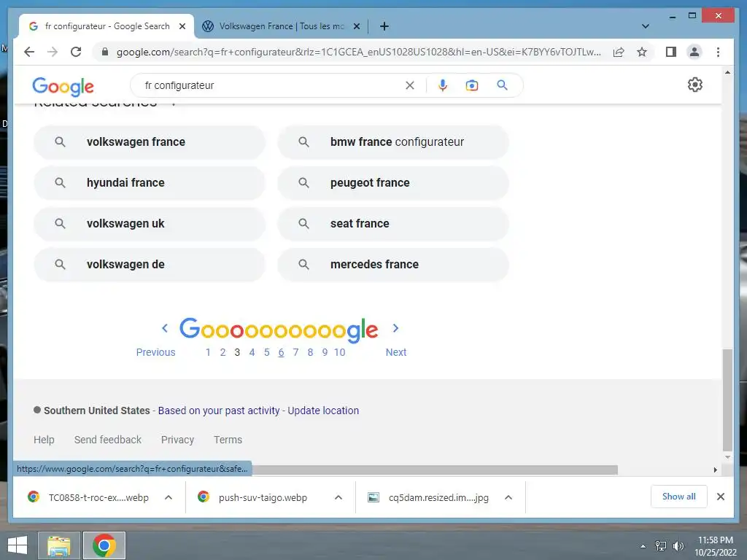
Task: Open the Windows Start menu
Action: coord(18,545)
